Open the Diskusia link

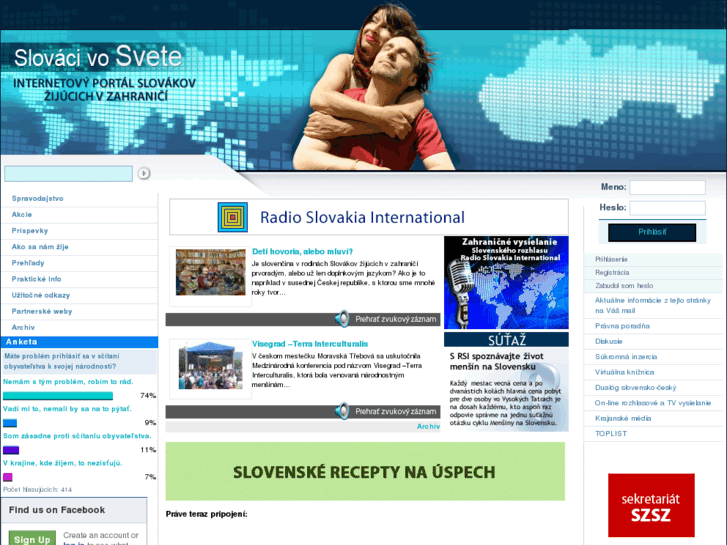pos(609,341)
